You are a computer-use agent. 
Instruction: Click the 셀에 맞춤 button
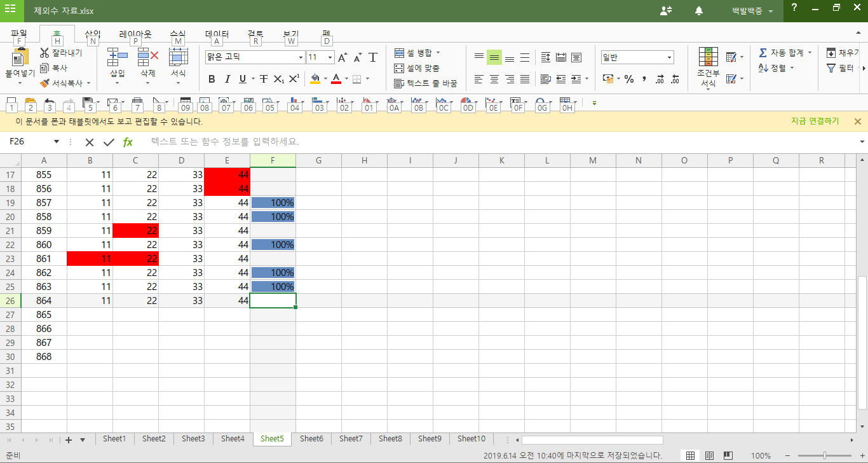417,68
